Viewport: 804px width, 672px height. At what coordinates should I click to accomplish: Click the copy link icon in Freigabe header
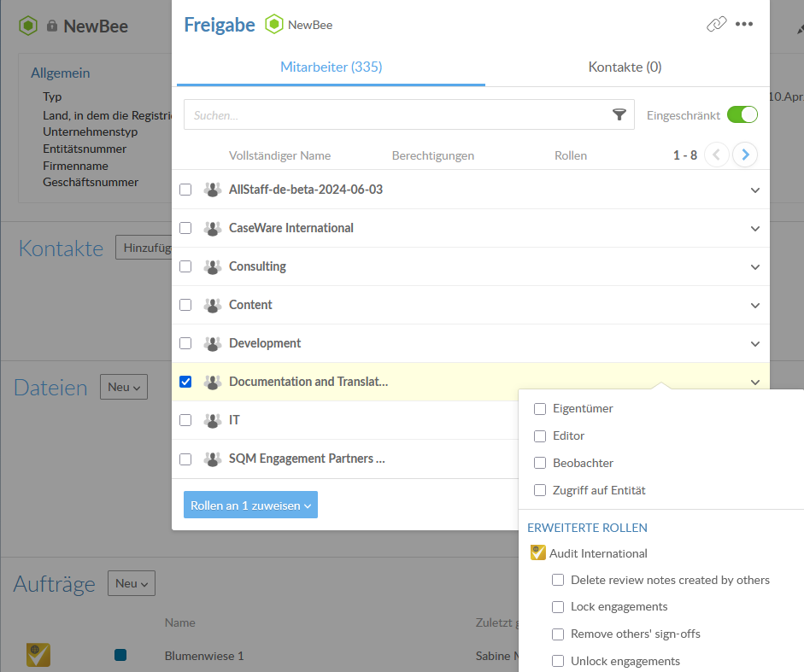pos(716,24)
